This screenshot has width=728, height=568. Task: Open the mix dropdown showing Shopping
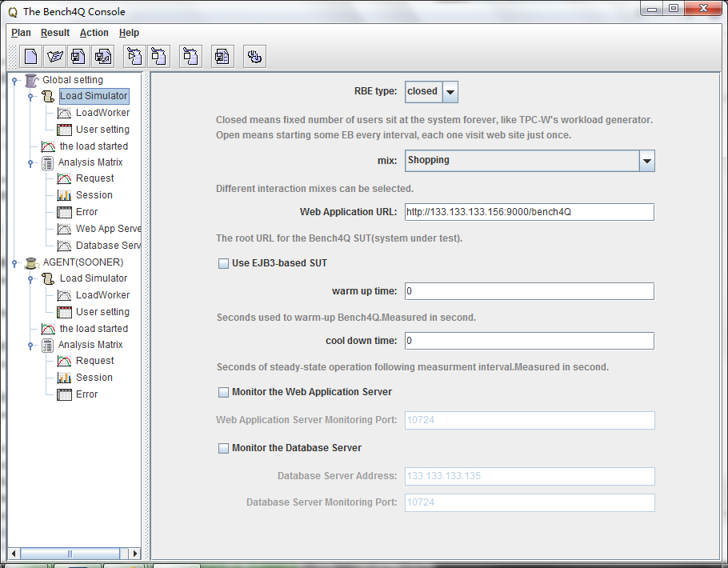[x=646, y=161]
